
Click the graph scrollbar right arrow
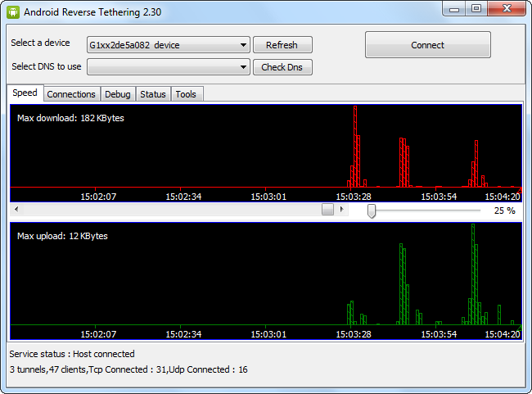(x=341, y=209)
